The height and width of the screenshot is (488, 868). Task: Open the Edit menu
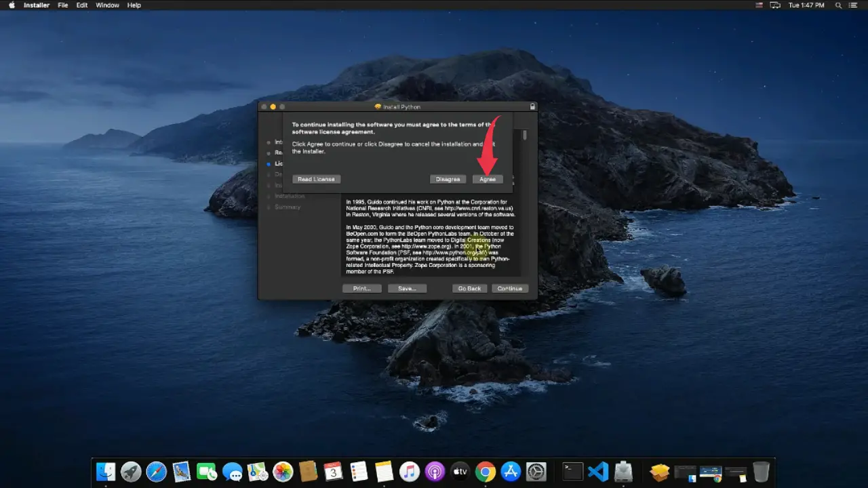[82, 5]
